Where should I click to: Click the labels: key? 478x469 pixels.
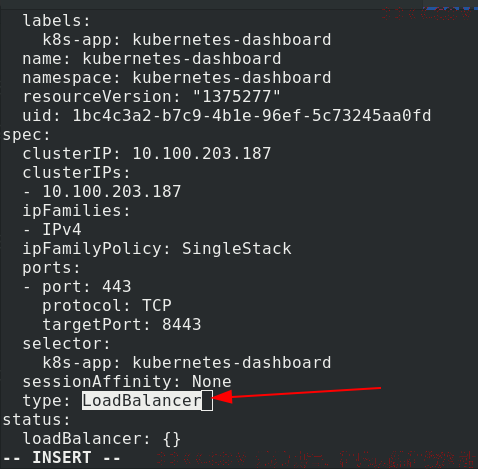56,21
